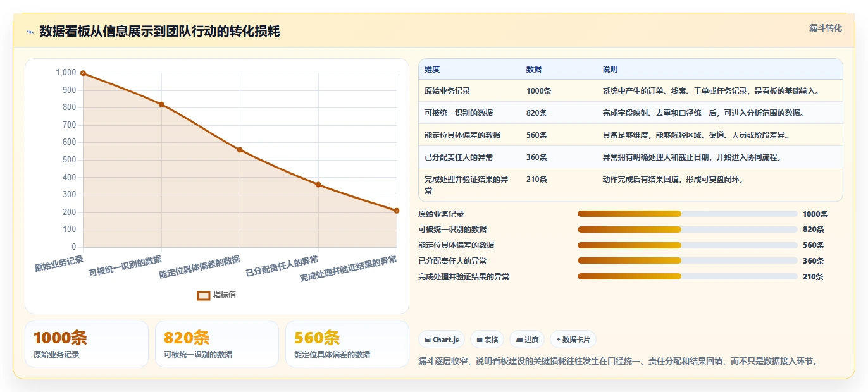The image size is (868, 392).
Task: Select the 表格 tag chip
Action: pos(487,340)
